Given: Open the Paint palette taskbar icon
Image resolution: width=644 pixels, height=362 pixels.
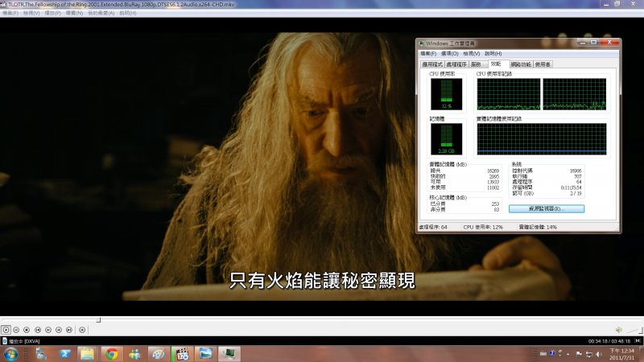Looking at the screenshot, I should pos(158,353).
